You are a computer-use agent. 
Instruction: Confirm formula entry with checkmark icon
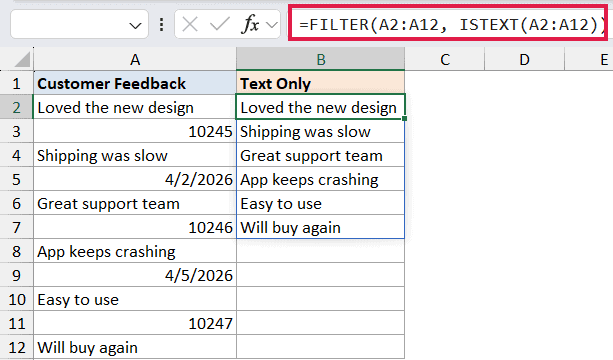click(219, 25)
